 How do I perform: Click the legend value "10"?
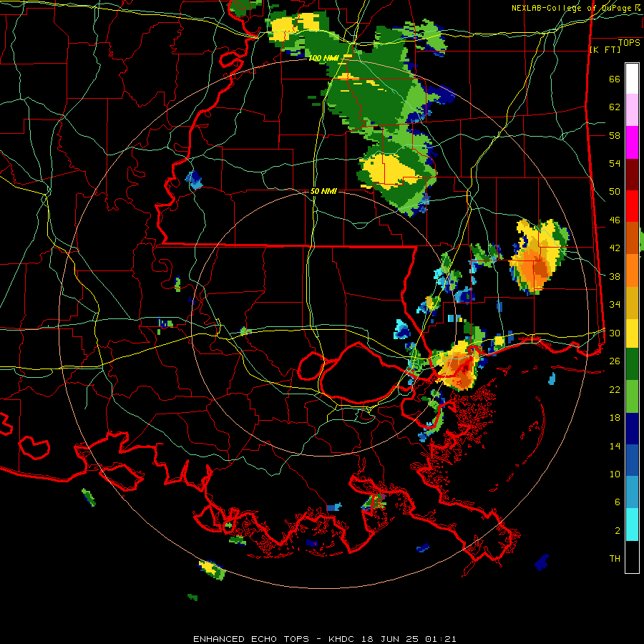(x=615, y=474)
